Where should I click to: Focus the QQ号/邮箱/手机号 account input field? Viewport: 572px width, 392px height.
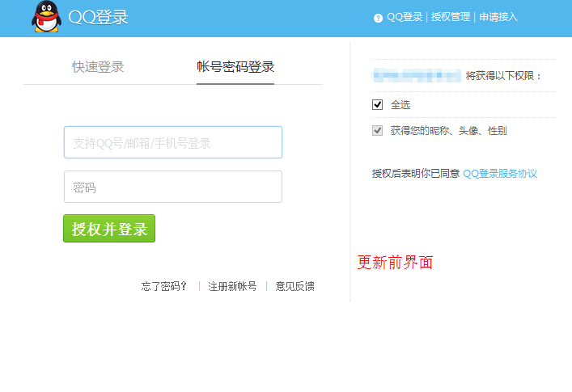(x=173, y=142)
